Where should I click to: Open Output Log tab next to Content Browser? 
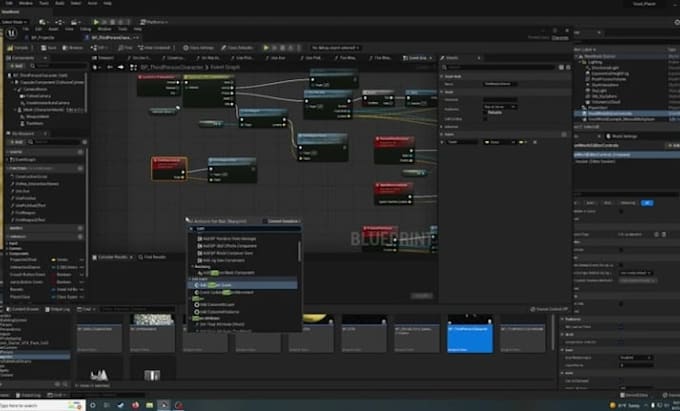(58, 309)
